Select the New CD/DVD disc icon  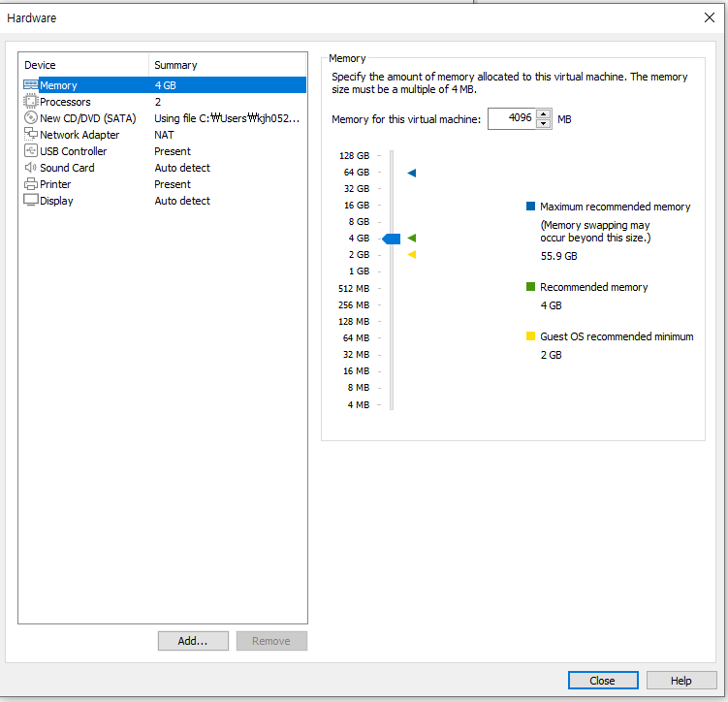pos(31,118)
